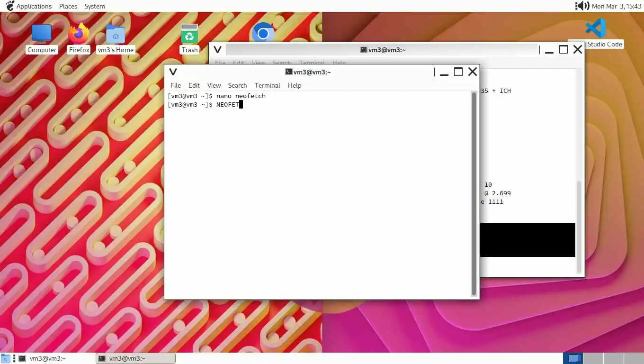This screenshot has height=364, width=644.
Task: Open the back terminal's window menu V icon
Action: [x=217, y=50]
